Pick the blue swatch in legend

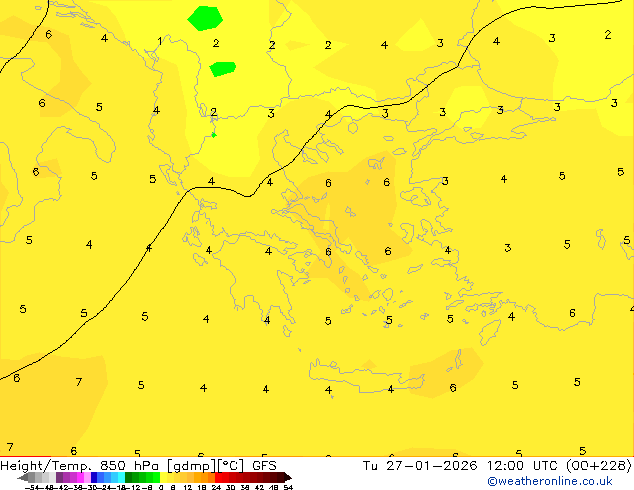(94, 477)
